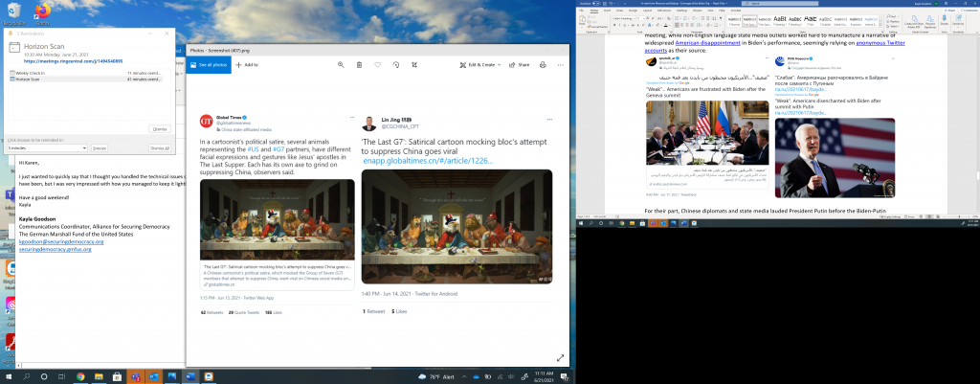Click the Snooze button

pos(100,148)
